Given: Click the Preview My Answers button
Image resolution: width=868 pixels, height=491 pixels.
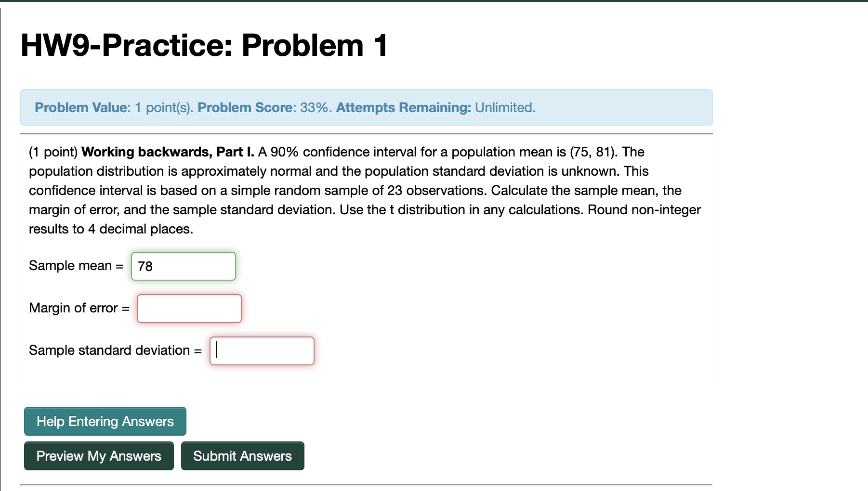Looking at the screenshot, I should (x=99, y=456).
